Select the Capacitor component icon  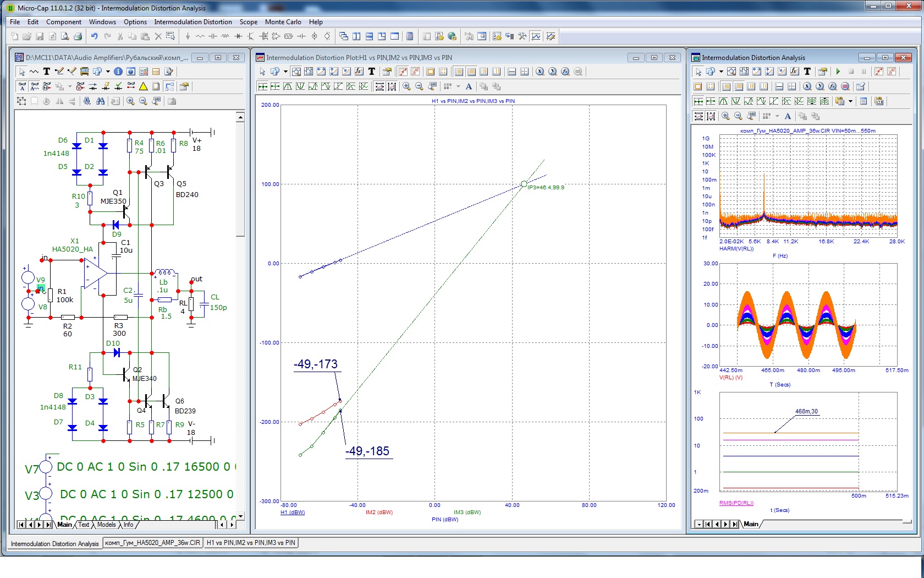tap(213, 36)
